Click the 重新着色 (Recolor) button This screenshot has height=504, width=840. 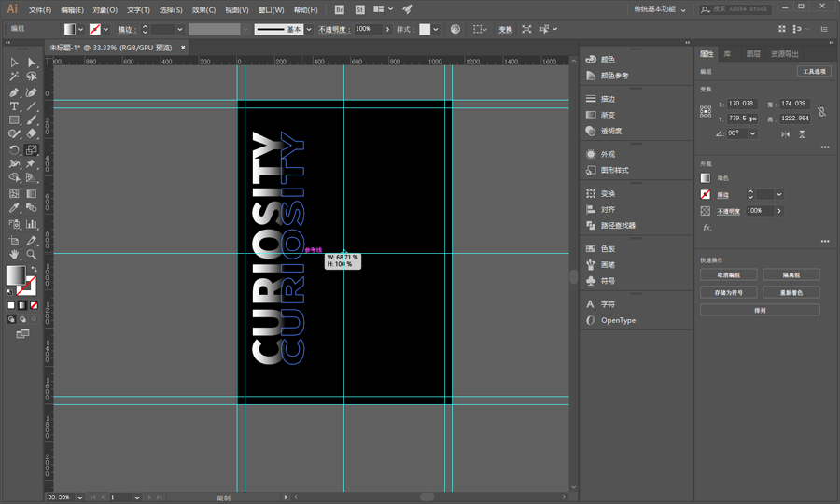pyautogui.click(x=791, y=292)
